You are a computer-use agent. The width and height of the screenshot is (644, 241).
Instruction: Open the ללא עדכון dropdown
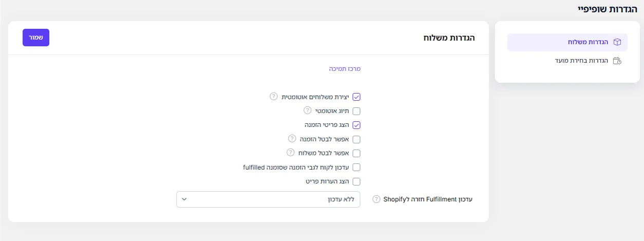tap(268, 199)
